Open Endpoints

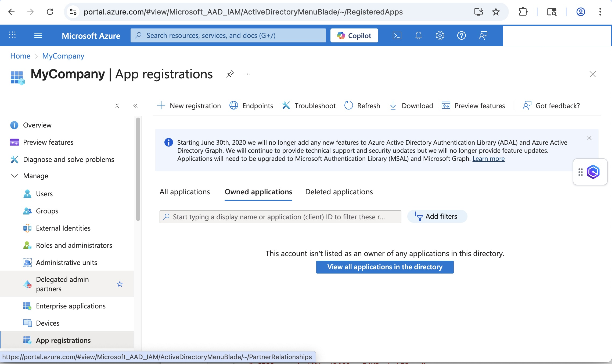(251, 106)
